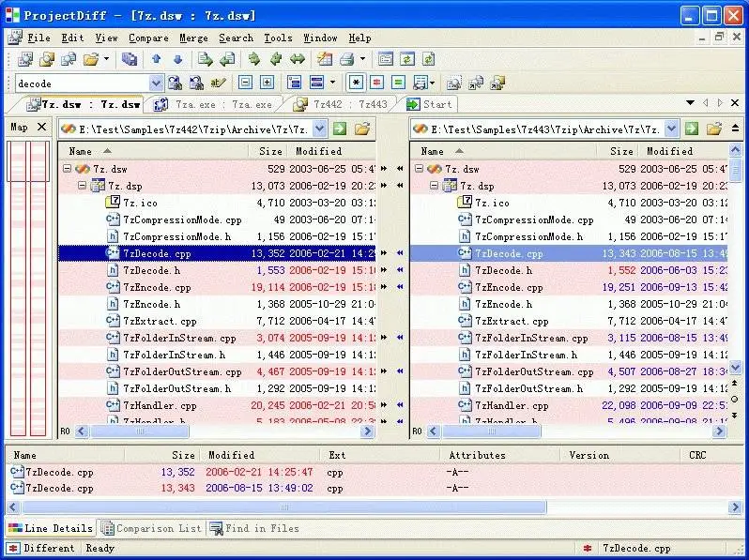Click the copy file to left icon

[x=227, y=59]
